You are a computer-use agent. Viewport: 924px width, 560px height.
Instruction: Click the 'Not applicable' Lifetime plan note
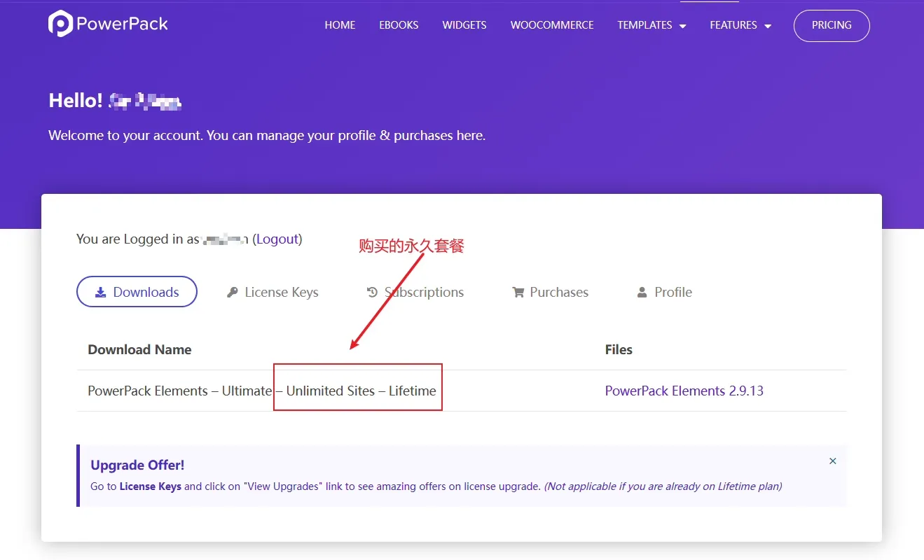click(x=663, y=486)
